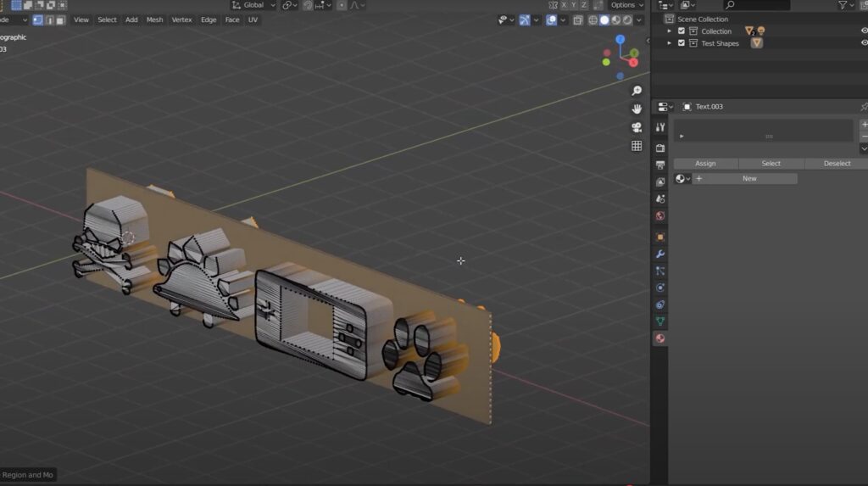Open the Particles properties tab
This screenshot has height=486, width=868.
click(x=659, y=271)
